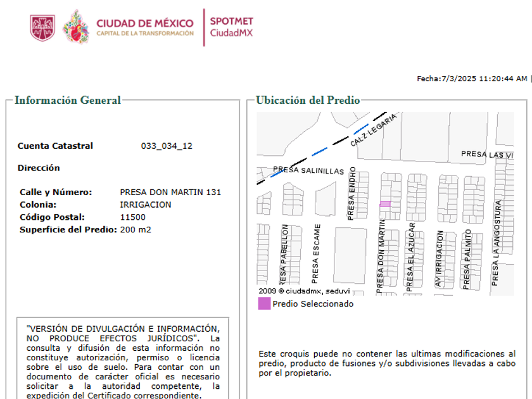Click the PRESA PALMITO street label on map
532x399 pixels.
(x=467, y=259)
